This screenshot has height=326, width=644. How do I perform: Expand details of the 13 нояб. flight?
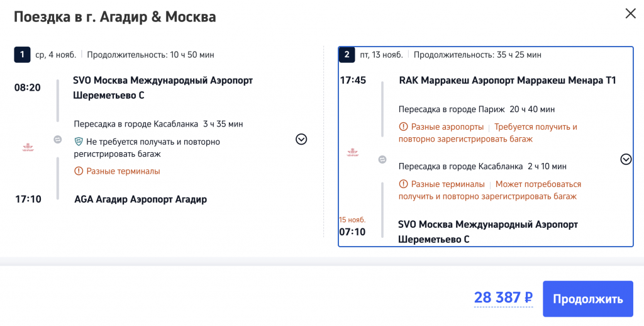pyautogui.click(x=625, y=159)
